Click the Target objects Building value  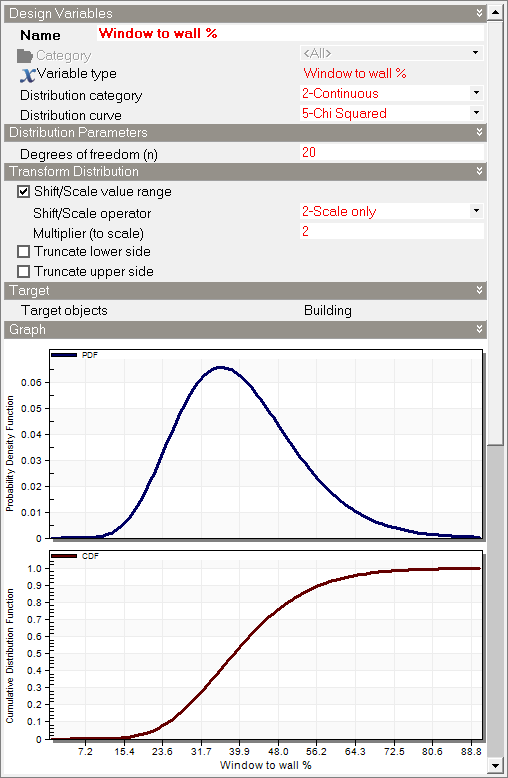328,311
